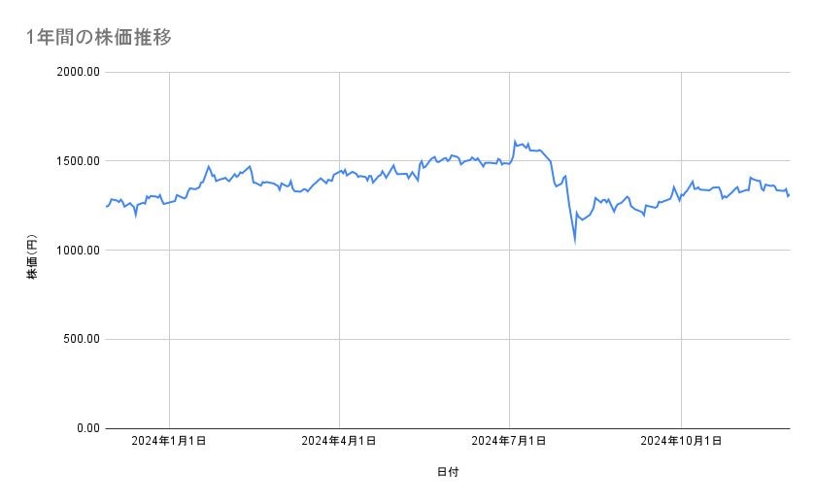815x504 pixels.
Task: Select the "2024年4月1日" x-axis label
Action: (339, 442)
